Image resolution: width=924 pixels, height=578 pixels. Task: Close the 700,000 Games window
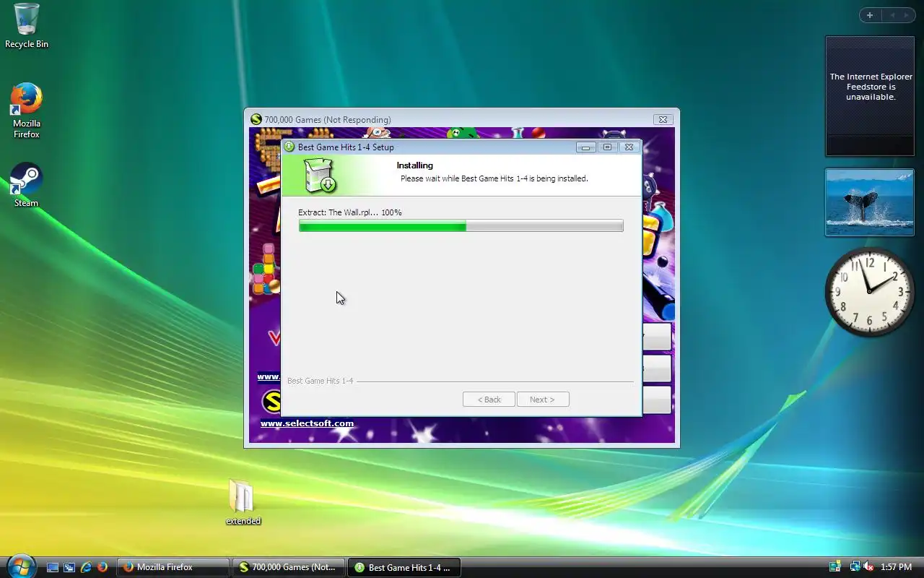click(663, 120)
